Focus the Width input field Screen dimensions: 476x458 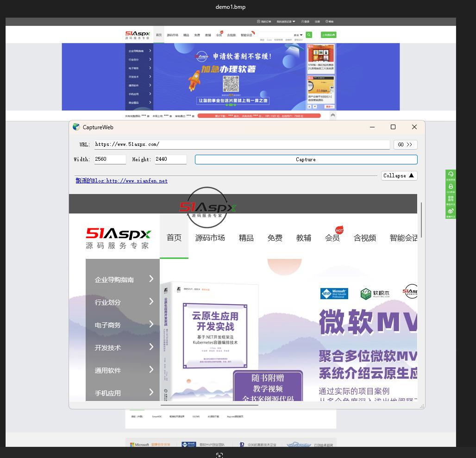(x=110, y=159)
